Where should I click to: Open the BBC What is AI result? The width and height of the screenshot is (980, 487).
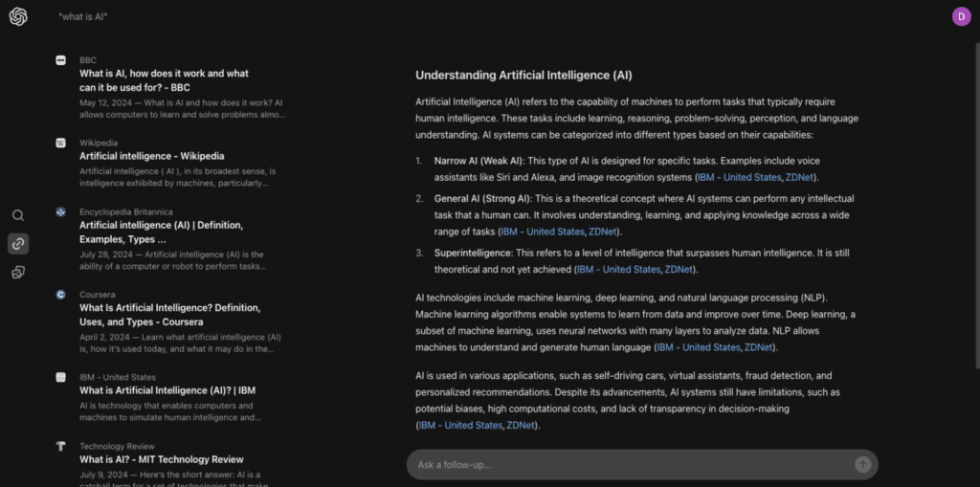(164, 80)
